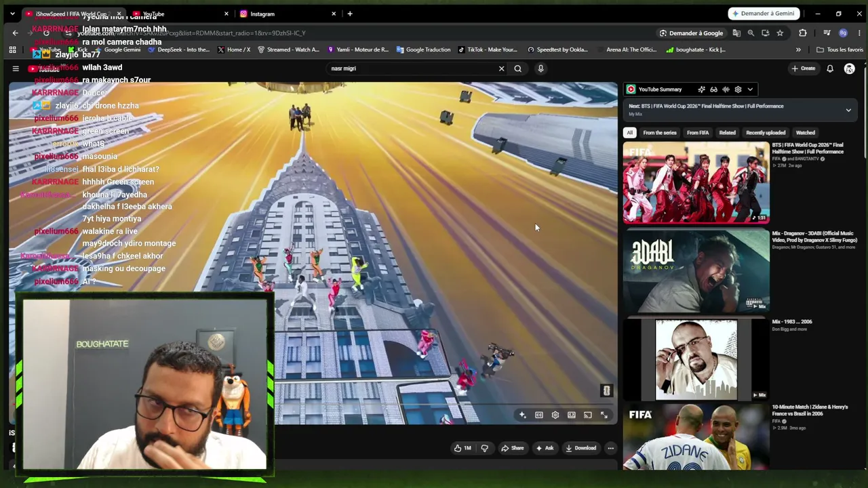Toggle closed captions on the video

(x=539, y=415)
